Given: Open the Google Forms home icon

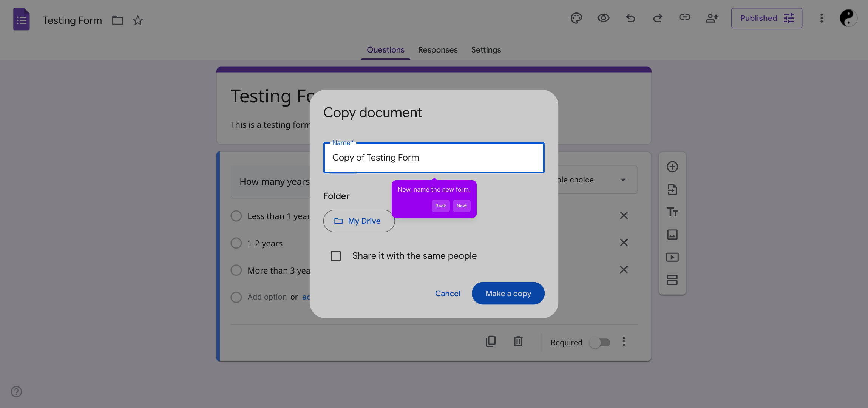Looking at the screenshot, I should click(22, 19).
